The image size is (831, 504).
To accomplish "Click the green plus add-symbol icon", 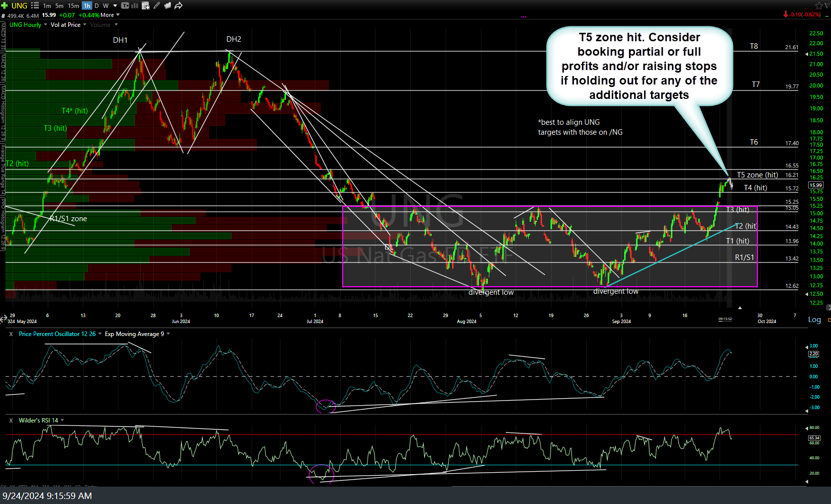I will pyautogui.click(x=4, y=5).
